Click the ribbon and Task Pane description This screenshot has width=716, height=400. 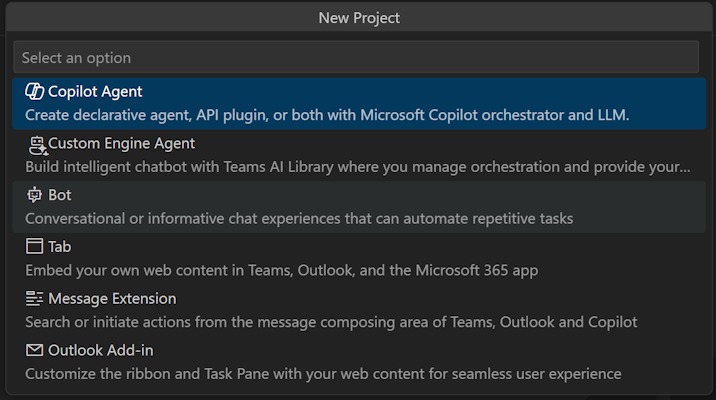pyautogui.click(x=323, y=374)
